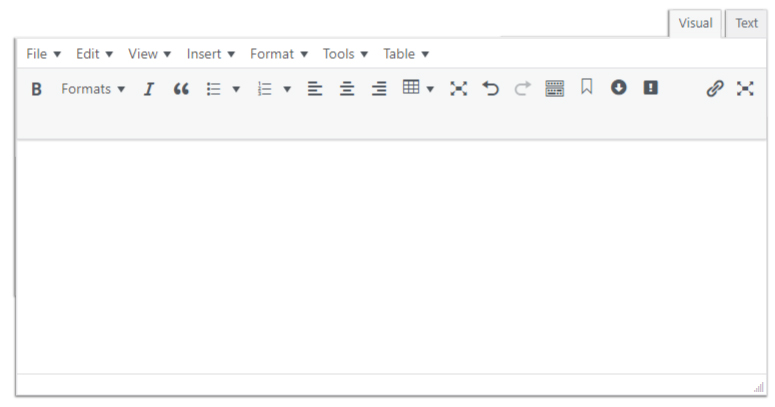The width and height of the screenshot is (775, 407).
Task: Open the Table menu
Action: click(405, 54)
